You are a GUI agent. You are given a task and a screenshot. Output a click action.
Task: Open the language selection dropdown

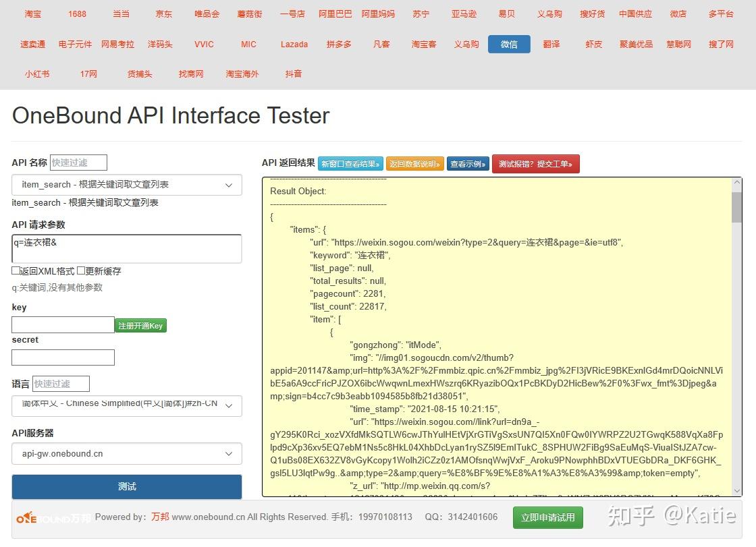[127, 405]
